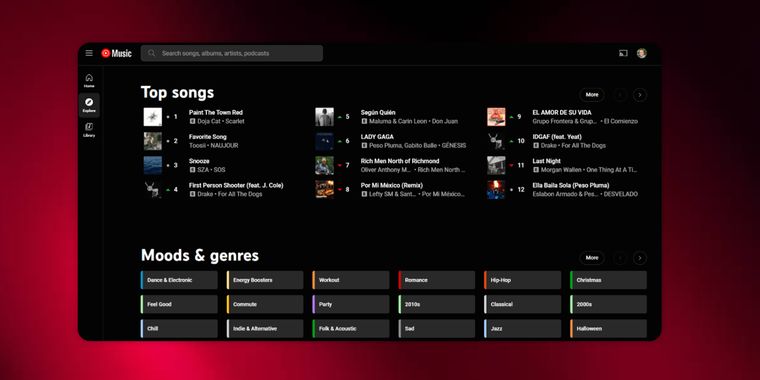The width and height of the screenshot is (760, 380).
Task: Play Paint The Town Red album thumbnail
Action: click(x=153, y=117)
